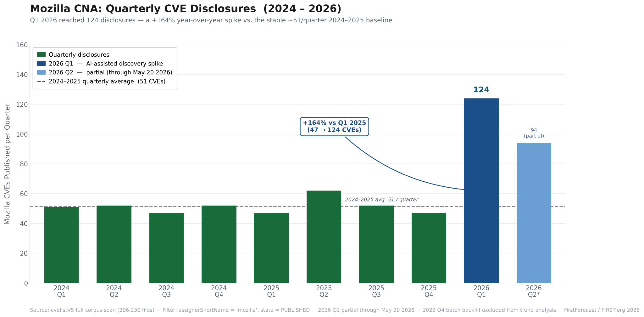Click the y-axis tick label '0'
This screenshot has height=317, width=644.
[26, 283]
